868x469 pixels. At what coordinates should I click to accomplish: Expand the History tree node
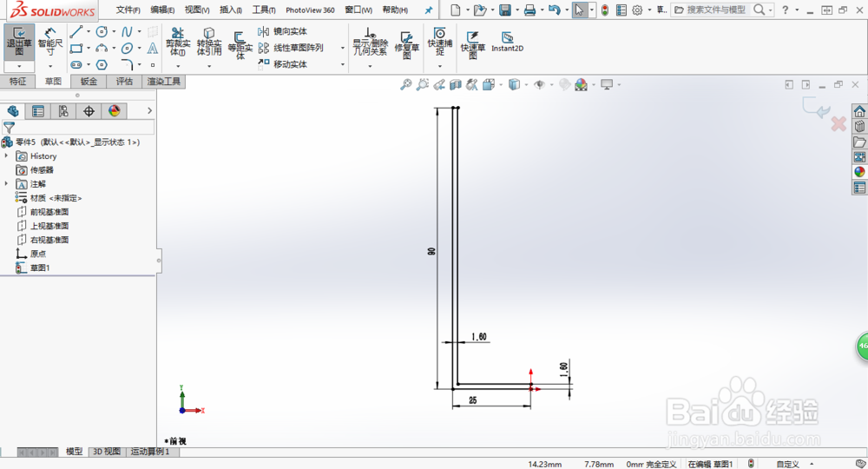(x=7, y=156)
